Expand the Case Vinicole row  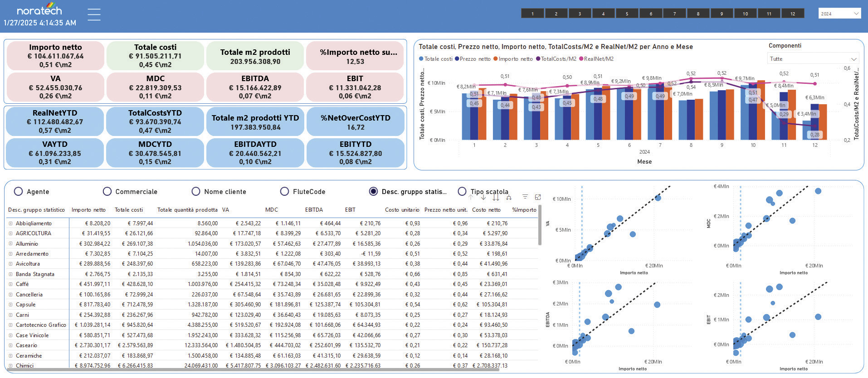pyautogui.click(x=10, y=335)
